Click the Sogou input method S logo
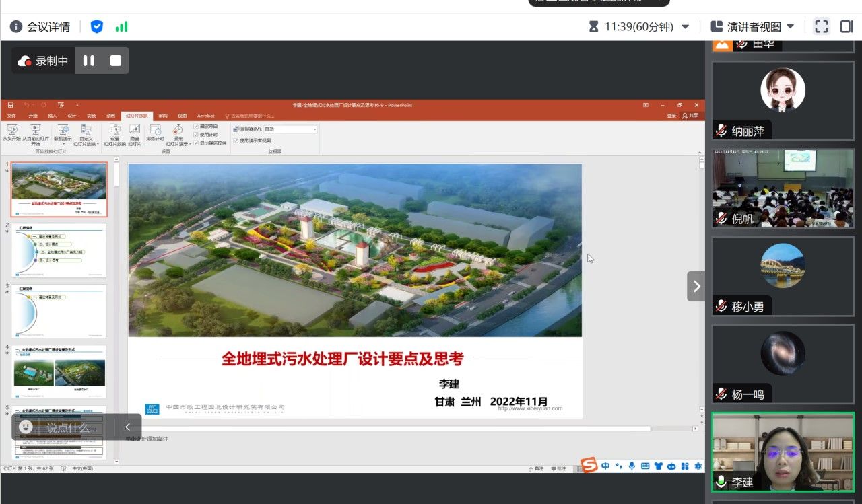This screenshot has height=504, width=862. (589, 466)
